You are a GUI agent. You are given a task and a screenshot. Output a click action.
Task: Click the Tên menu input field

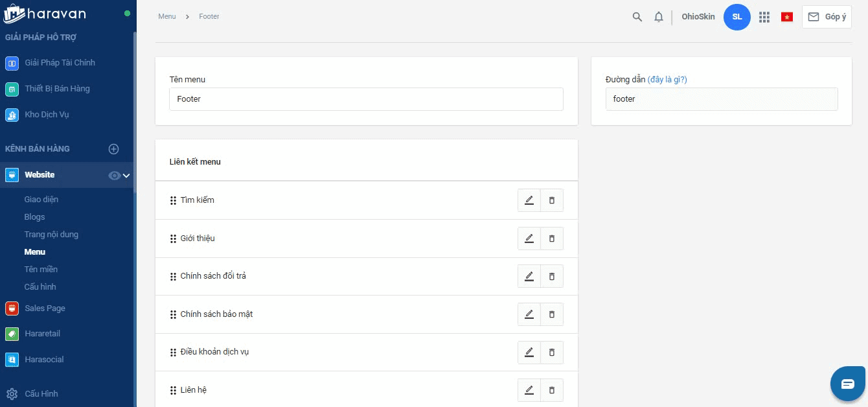pos(366,99)
